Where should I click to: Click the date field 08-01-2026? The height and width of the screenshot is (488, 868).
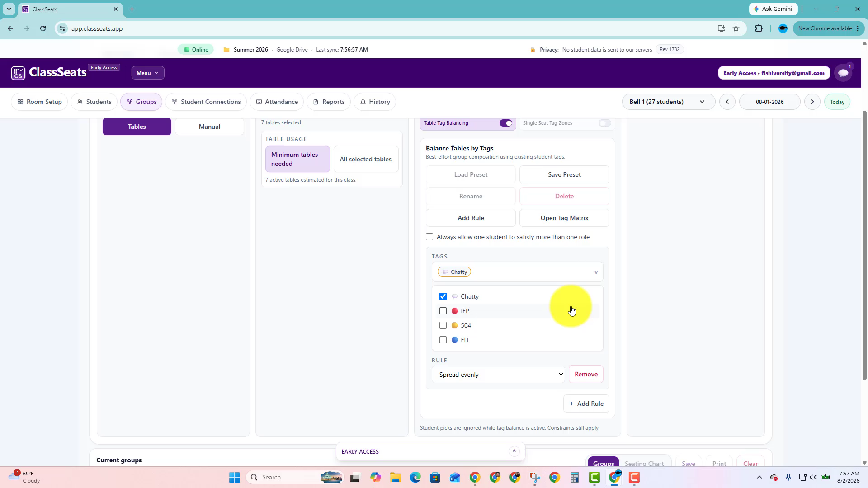pyautogui.click(x=769, y=102)
